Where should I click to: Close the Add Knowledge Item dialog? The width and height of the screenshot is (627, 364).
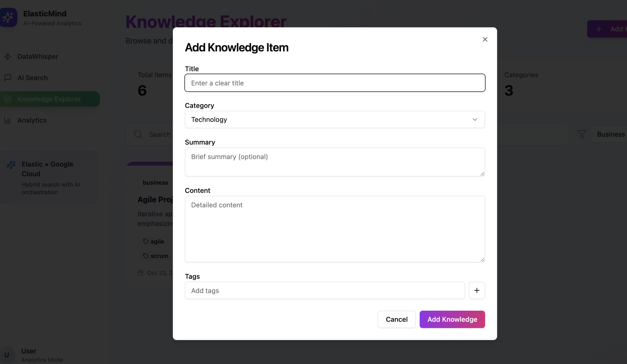(x=485, y=39)
